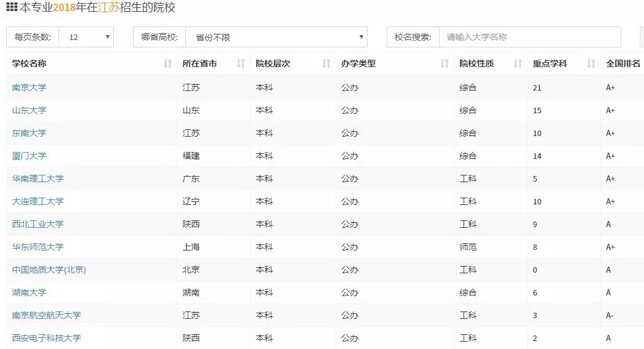Click key-discipline count 3 for 南京航空航天大学

click(x=535, y=316)
